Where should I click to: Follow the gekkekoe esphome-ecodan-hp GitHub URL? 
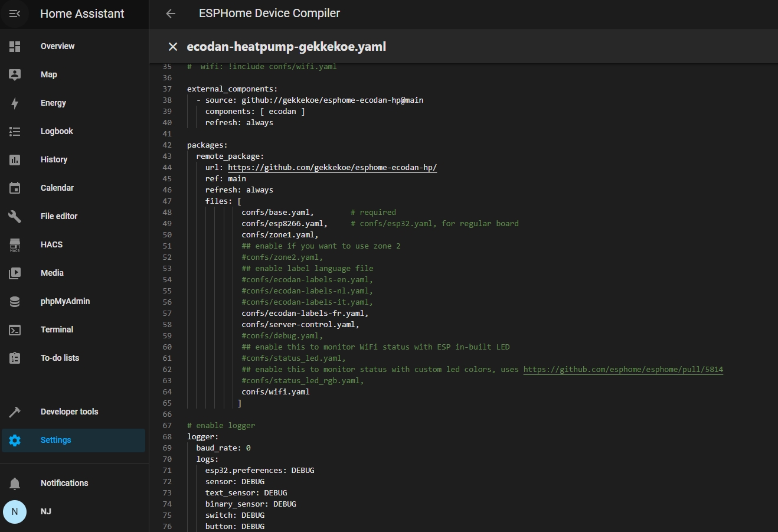point(332,168)
